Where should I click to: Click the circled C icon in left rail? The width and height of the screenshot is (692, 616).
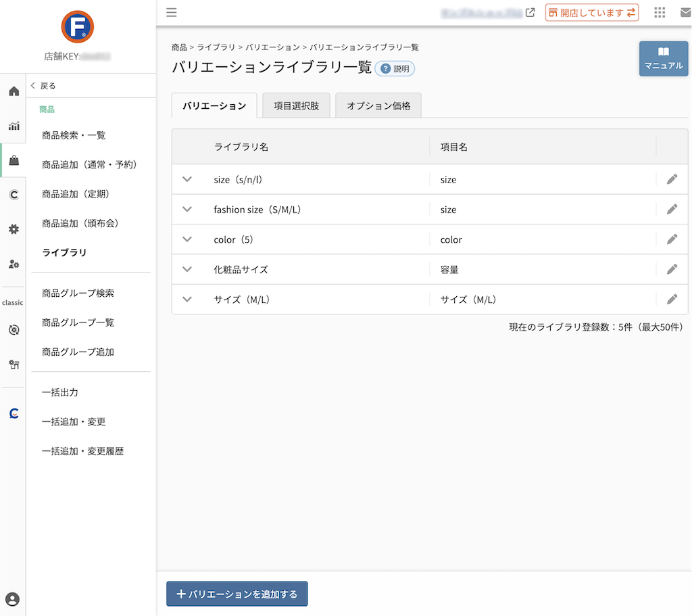coord(14,195)
